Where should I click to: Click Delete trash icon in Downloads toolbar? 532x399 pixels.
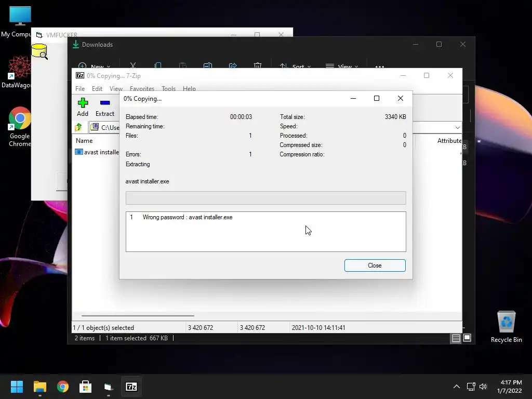click(258, 65)
